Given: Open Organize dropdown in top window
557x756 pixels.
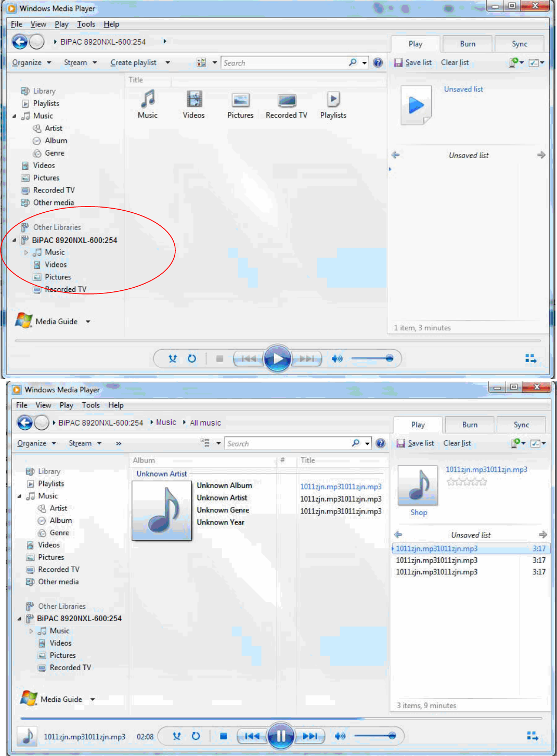Looking at the screenshot, I should [32, 62].
